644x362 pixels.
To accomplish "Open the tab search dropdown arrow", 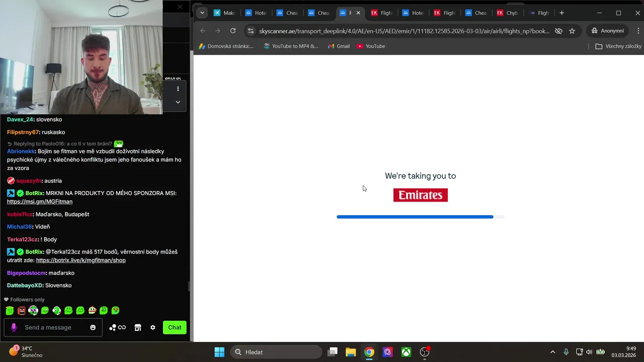I will pyautogui.click(x=202, y=13).
